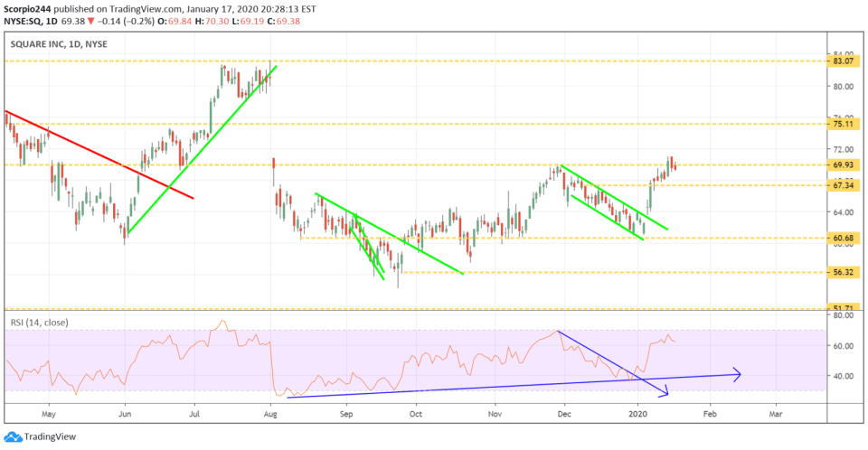Click the Mar label on time axis
The image size is (868, 450).
[776, 414]
